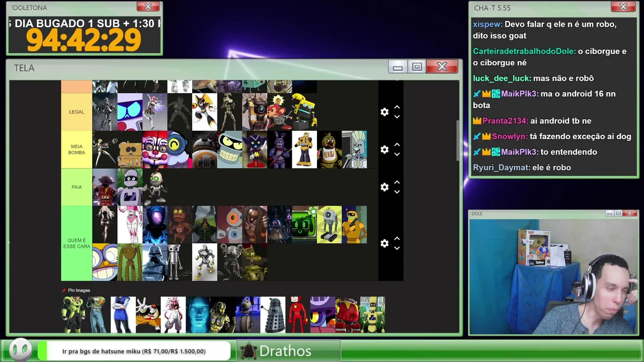This screenshot has height=362, width=644.
Task: Click the xispew username in chat
Action: [x=487, y=24]
